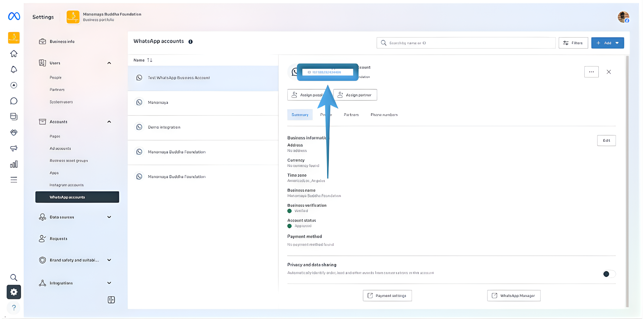Open the help question-mark icon
This screenshot has height=319, width=644.
tap(14, 307)
